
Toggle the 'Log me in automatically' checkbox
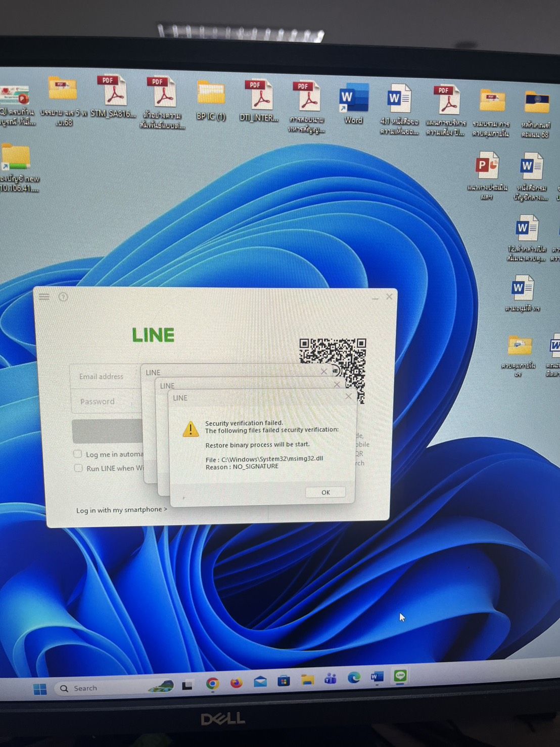[77, 454]
